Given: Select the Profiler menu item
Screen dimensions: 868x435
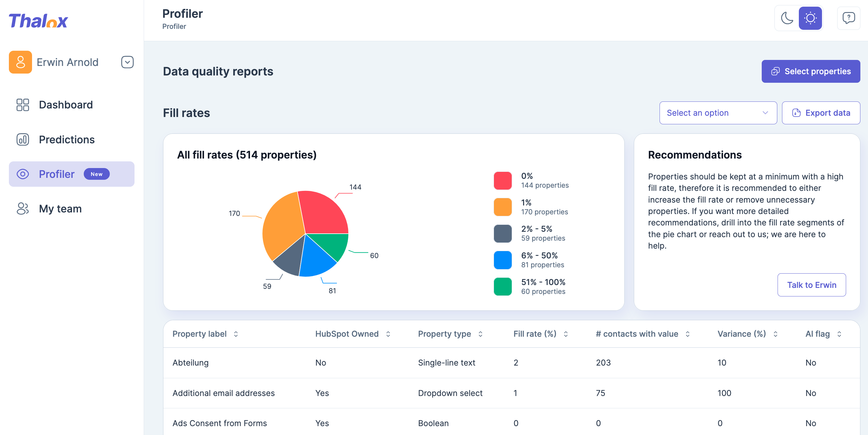Looking at the screenshot, I should tap(56, 174).
